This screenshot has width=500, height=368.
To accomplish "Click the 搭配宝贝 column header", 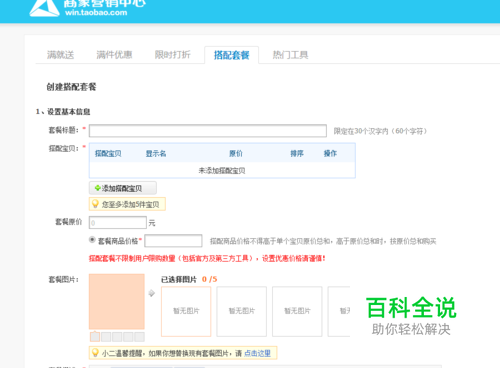I will point(108,154).
